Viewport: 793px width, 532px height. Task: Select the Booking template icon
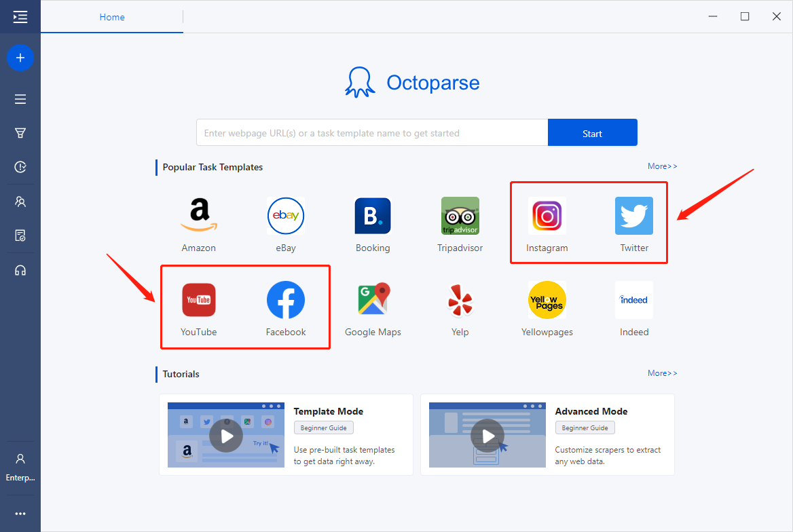373,216
